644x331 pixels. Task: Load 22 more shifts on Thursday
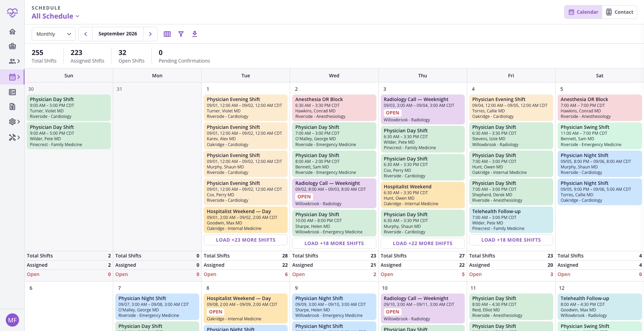tap(422, 243)
